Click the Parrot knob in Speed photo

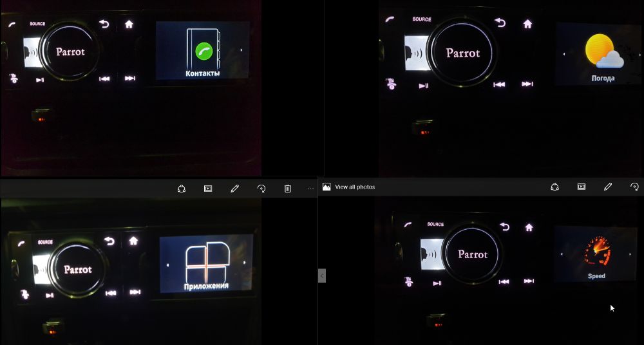click(x=472, y=254)
